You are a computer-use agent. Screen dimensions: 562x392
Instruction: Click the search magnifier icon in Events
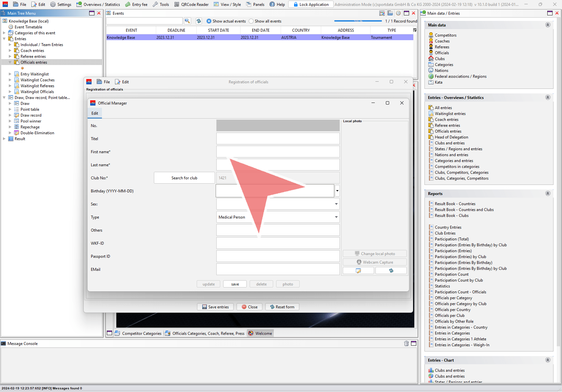pyautogui.click(x=187, y=21)
